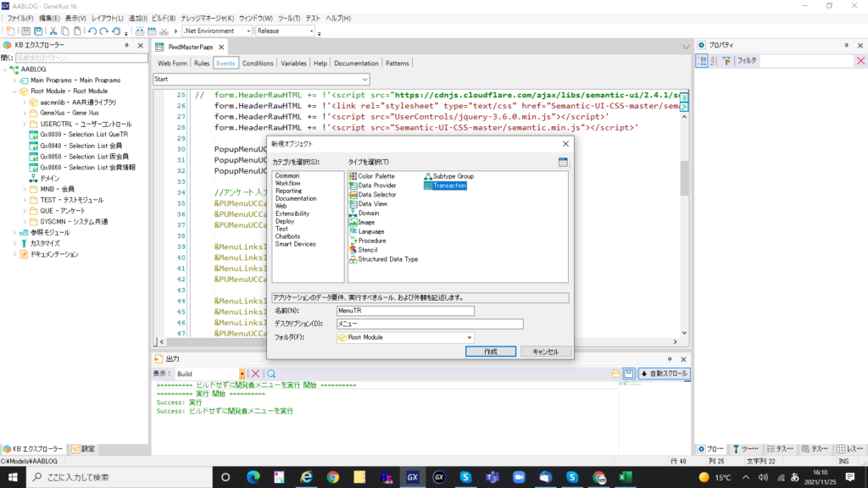
Task: Open the Build output filter dropdown
Action: click(x=242, y=374)
